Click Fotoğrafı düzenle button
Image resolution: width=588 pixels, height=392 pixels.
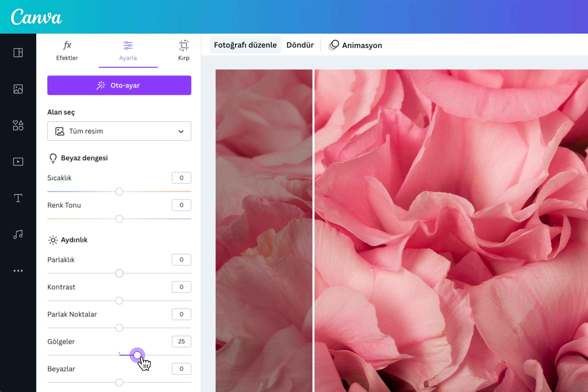click(x=245, y=45)
